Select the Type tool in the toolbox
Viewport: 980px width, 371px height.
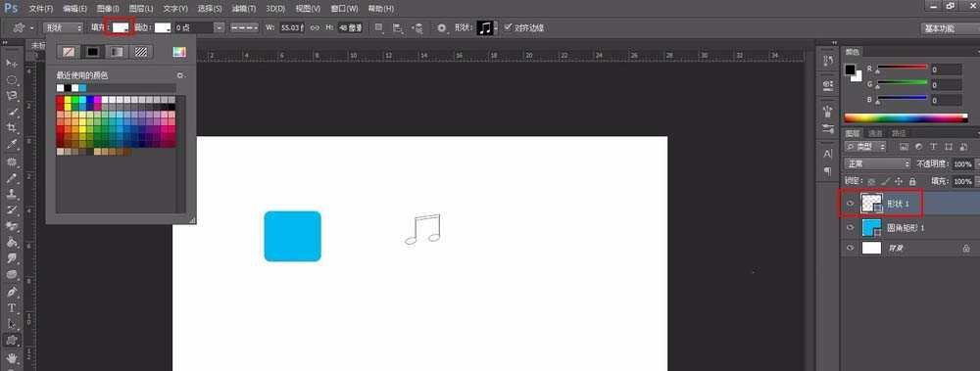pyautogui.click(x=11, y=307)
